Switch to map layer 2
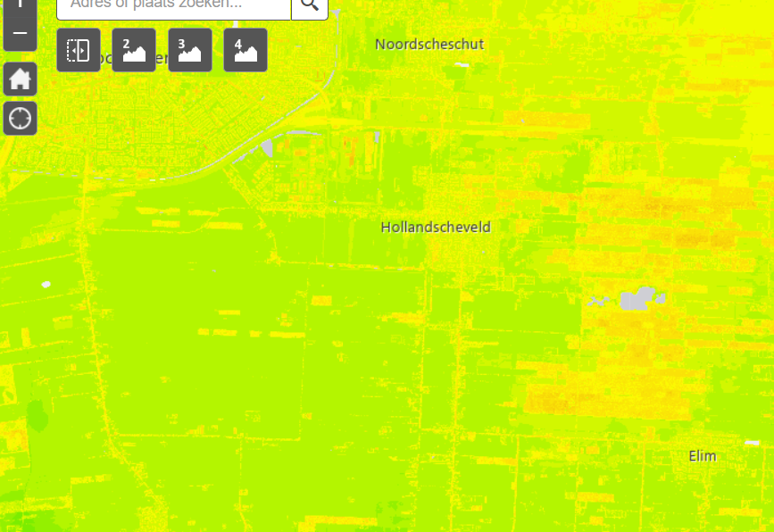The width and height of the screenshot is (774, 532). coord(134,50)
